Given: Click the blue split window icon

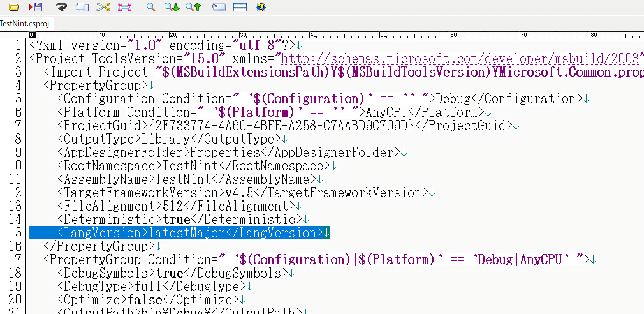Looking at the screenshot, I should point(240,7).
